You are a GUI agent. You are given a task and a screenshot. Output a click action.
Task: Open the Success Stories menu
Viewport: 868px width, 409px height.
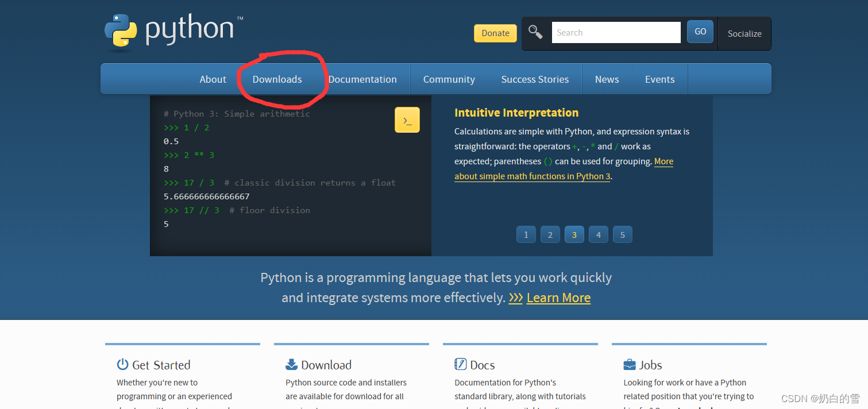pyautogui.click(x=535, y=79)
